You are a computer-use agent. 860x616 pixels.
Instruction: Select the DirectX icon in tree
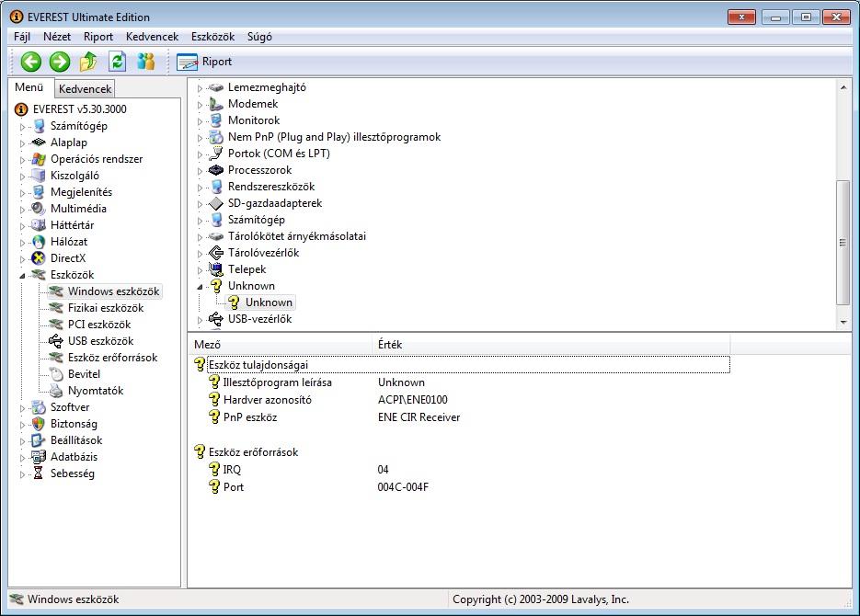coord(39,258)
